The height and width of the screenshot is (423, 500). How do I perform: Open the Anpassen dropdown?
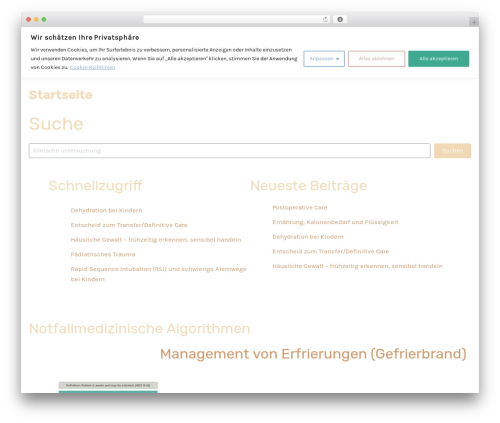(324, 59)
